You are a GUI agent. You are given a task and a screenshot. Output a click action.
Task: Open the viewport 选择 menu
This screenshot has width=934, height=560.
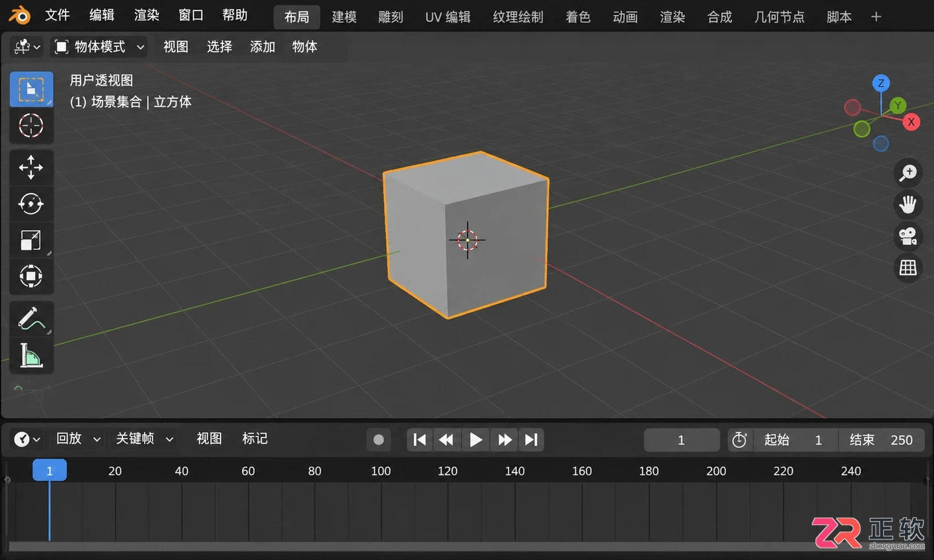coord(219,47)
